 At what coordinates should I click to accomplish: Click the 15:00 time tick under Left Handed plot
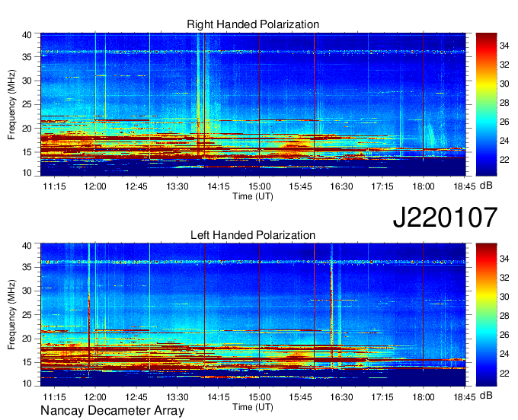(x=259, y=397)
